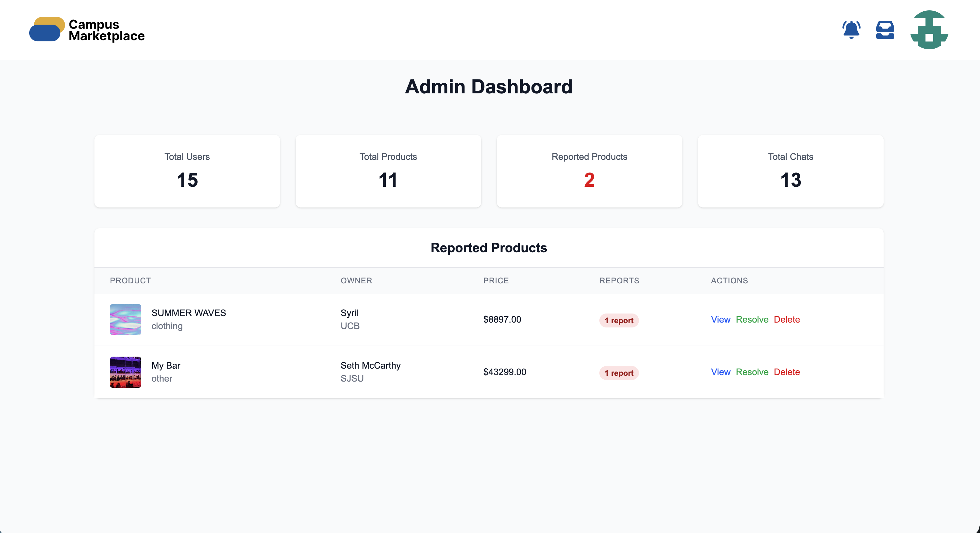Resolve the SUMMER WAVES report

point(752,319)
